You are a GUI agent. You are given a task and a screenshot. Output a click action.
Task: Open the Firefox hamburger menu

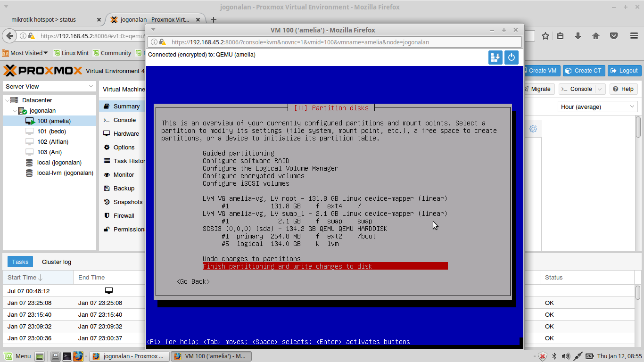pyautogui.click(x=634, y=36)
